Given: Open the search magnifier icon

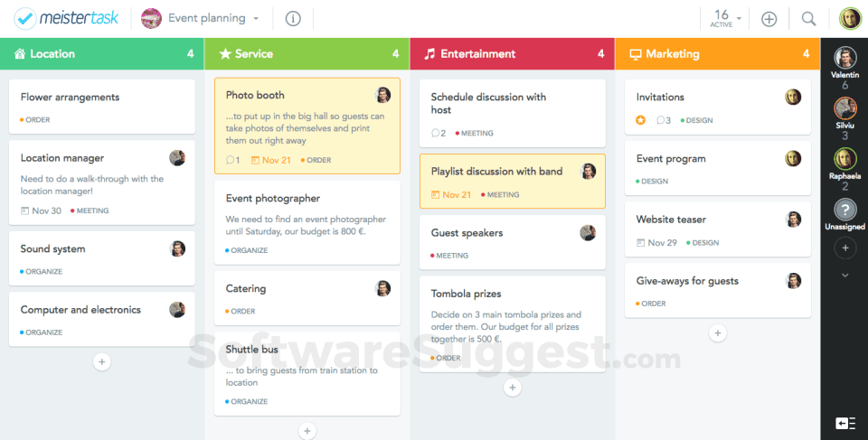Looking at the screenshot, I should click(x=808, y=19).
